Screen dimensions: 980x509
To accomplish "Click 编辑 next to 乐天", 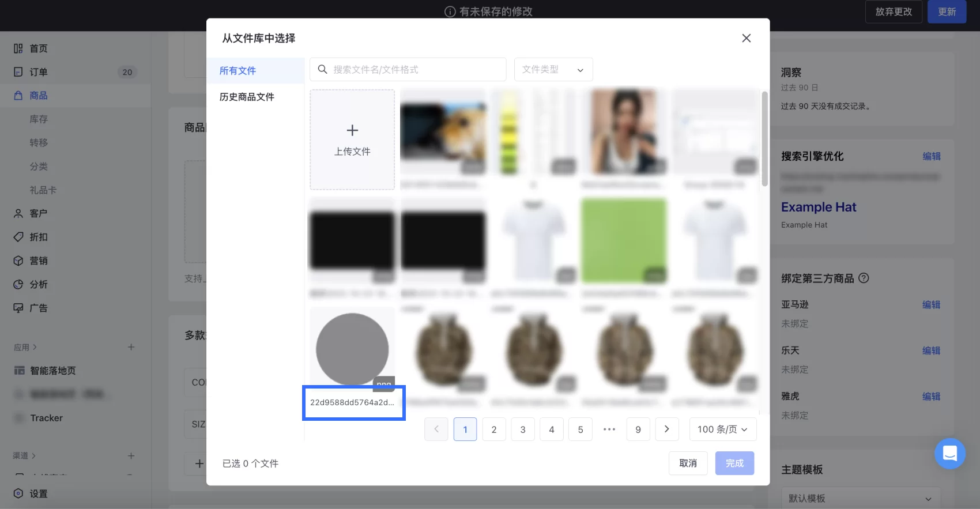I will 932,350.
